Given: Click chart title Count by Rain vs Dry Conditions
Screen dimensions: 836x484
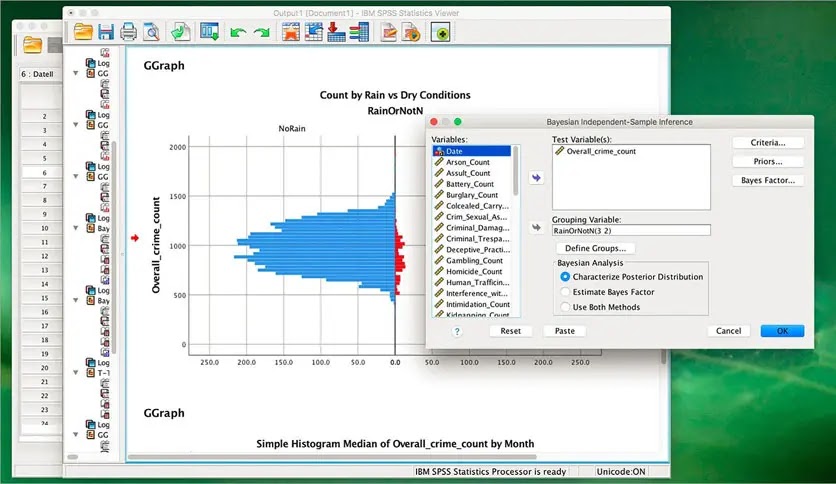Looking at the screenshot, I should (x=395, y=95).
